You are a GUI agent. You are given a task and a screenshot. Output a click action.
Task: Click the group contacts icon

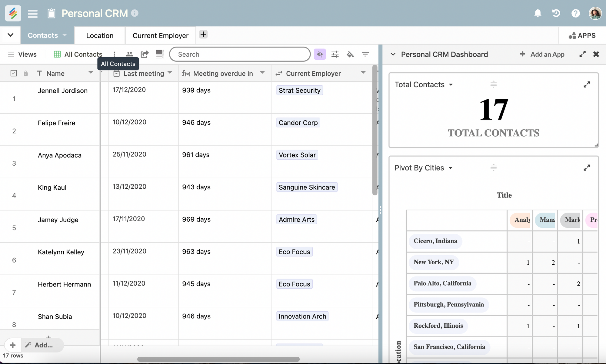pyautogui.click(x=130, y=54)
